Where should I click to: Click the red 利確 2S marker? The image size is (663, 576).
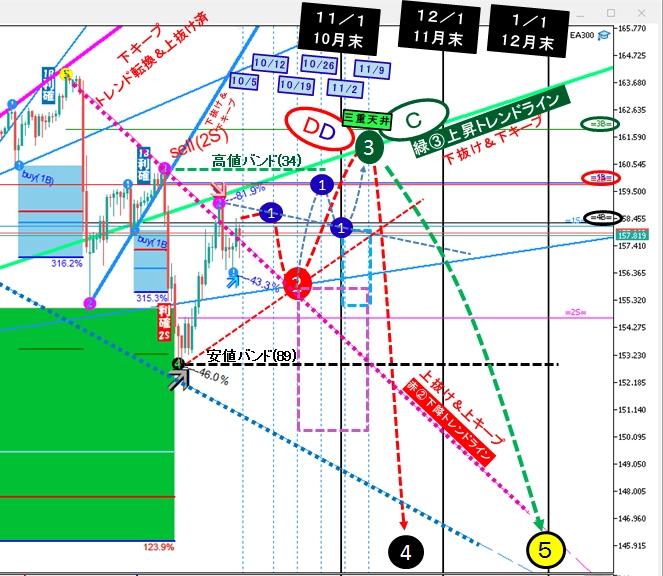point(164,323)
